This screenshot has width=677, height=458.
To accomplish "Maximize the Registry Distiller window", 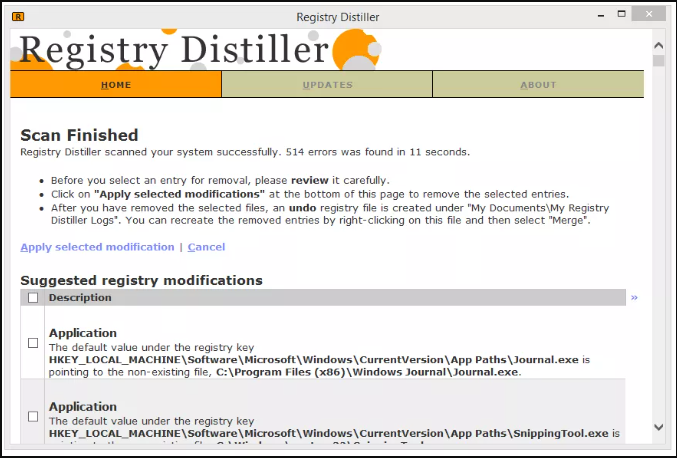I will [x=621, y=14].
